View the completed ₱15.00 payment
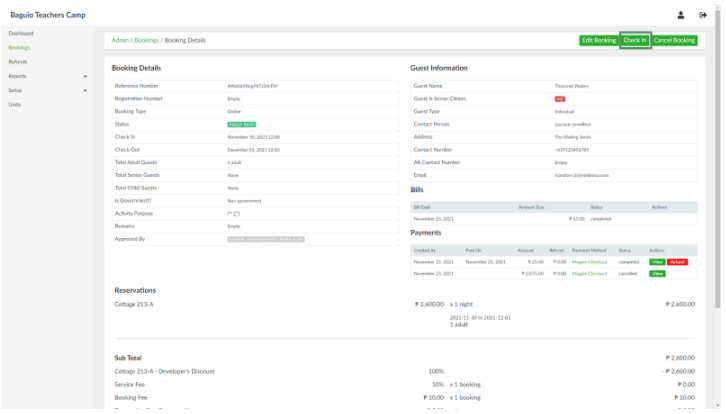Viewport: 726px width, 414px height. 657,261
